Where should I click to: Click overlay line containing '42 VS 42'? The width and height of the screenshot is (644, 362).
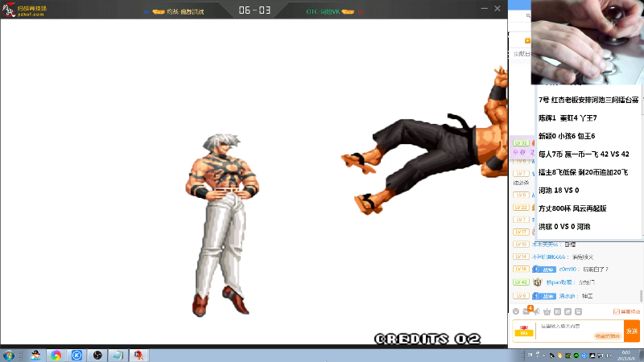tap(584, 154)
